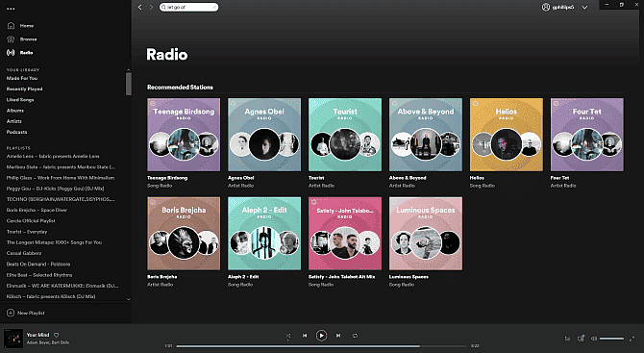Click the 'Your Mind' track title
This screenshot has height=353, width=644.
pos(37,335)
